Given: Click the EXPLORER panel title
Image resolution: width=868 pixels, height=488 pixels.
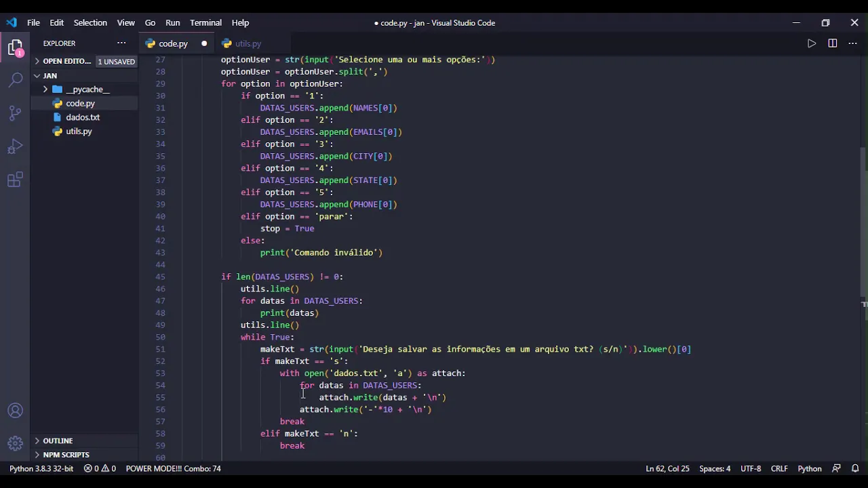Looking at the screenshot, I should click(x=59, y=43).
